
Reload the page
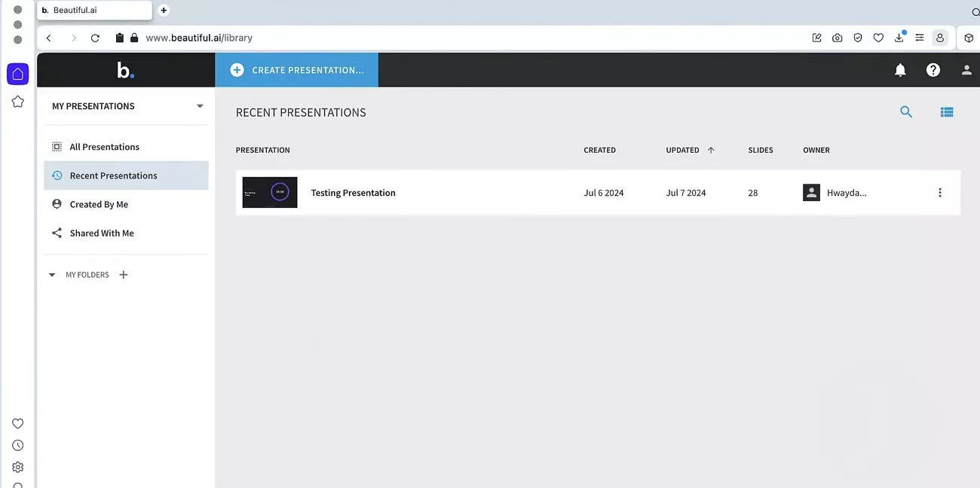click(x=95, y=38)
